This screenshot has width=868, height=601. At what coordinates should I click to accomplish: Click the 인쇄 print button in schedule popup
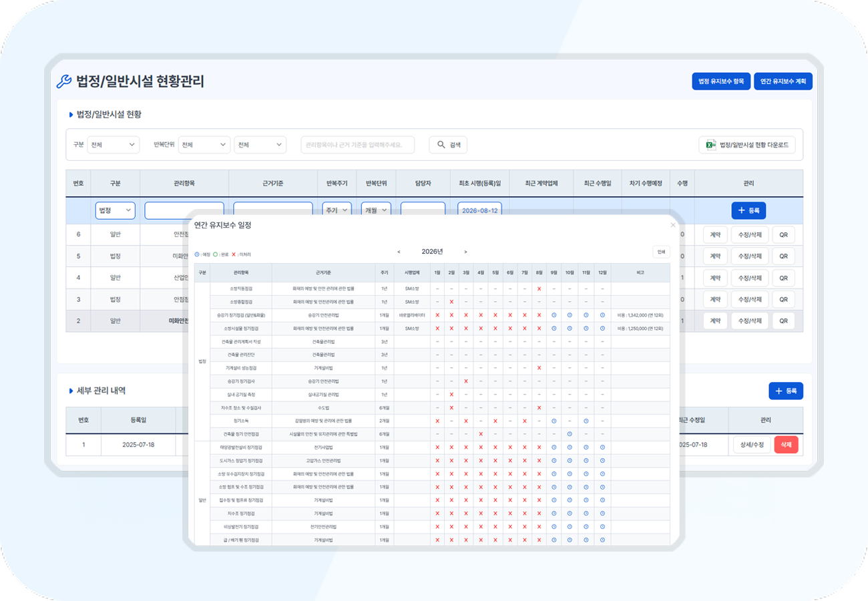pos(661,252)
